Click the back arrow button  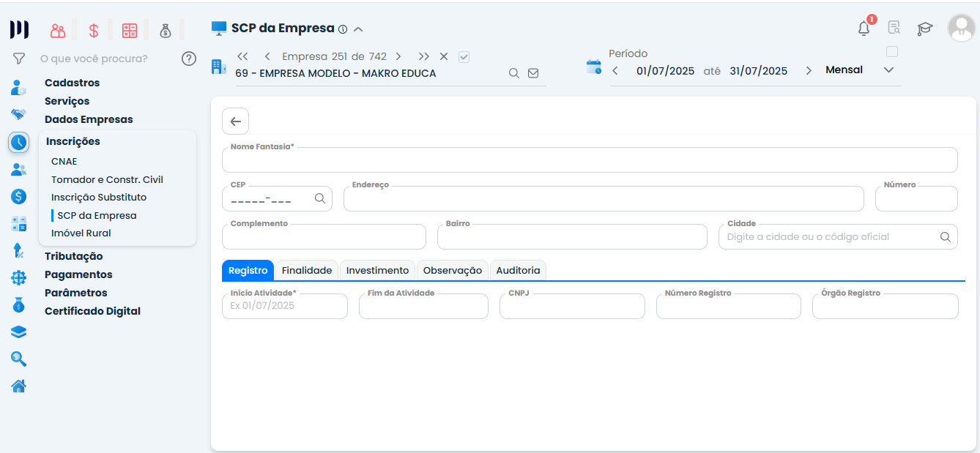(235, 121)
